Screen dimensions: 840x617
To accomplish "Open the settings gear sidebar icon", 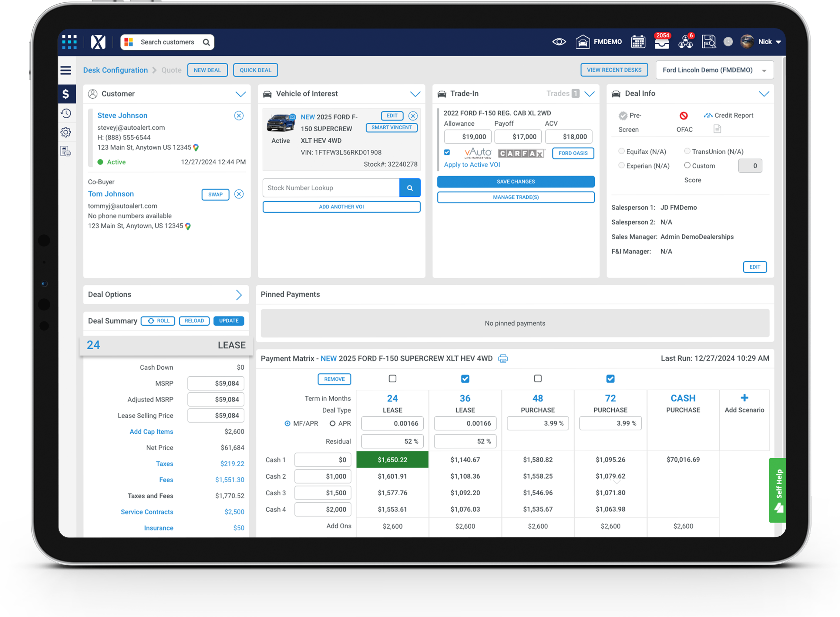I will [x=66, y=132].
